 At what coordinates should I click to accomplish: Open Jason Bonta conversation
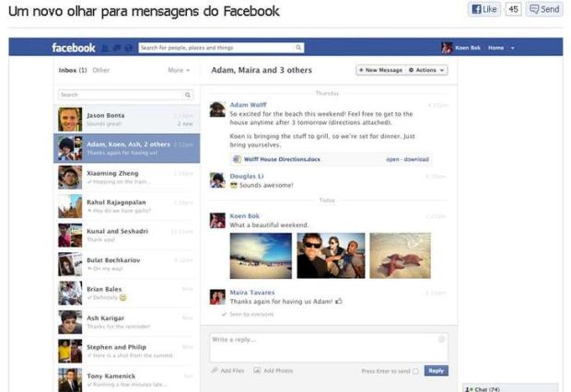[127, 120]
